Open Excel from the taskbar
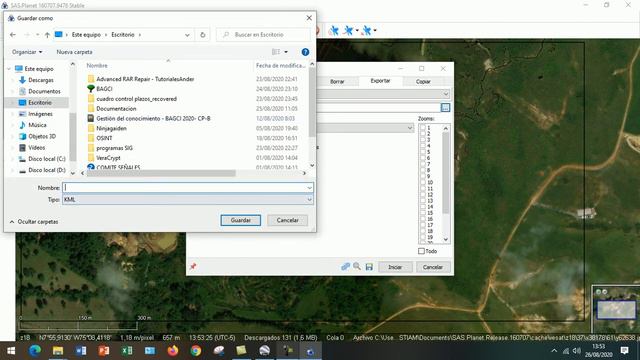 pyautogui.click(x=127, y=351)
